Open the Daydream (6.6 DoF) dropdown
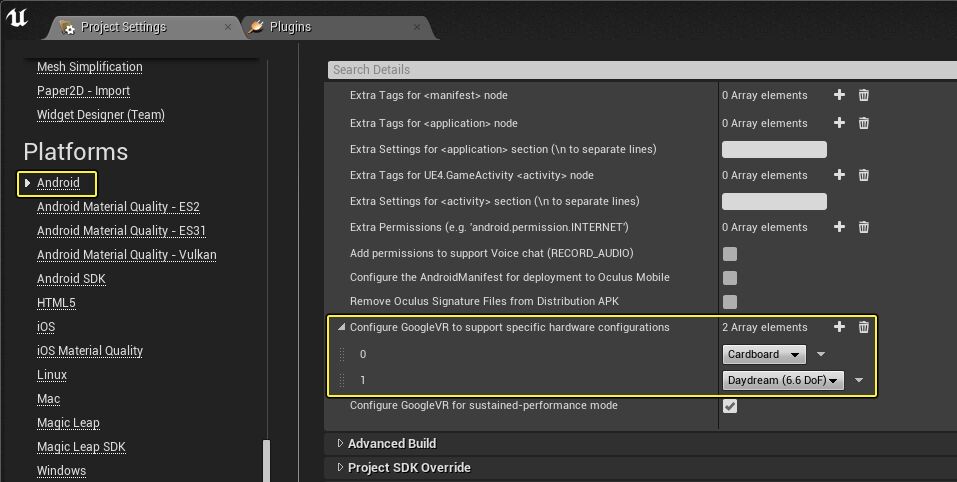957x482 pixels. (x=783, y=380)
